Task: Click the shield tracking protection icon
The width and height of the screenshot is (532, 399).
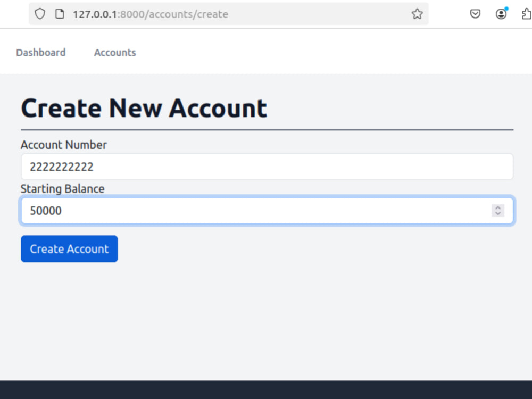Action: (40, 14)
